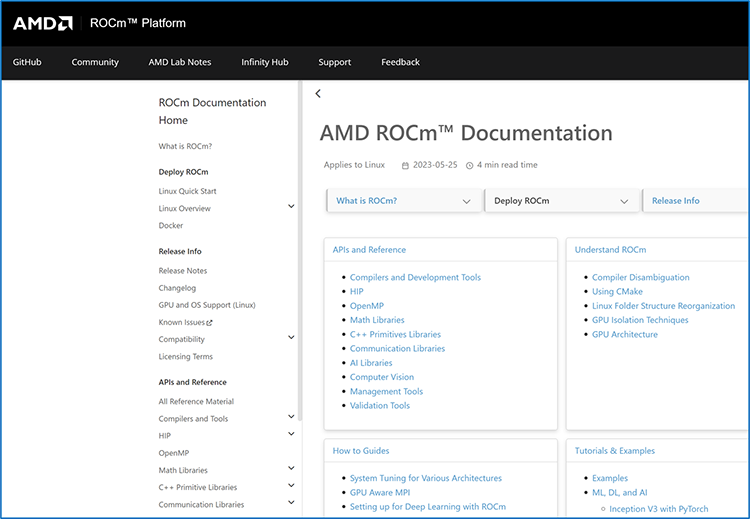The image size is (750, 519).
Task: Click APIs and Reference card heading
Action: pyautogui.click(x=369, y=250)
